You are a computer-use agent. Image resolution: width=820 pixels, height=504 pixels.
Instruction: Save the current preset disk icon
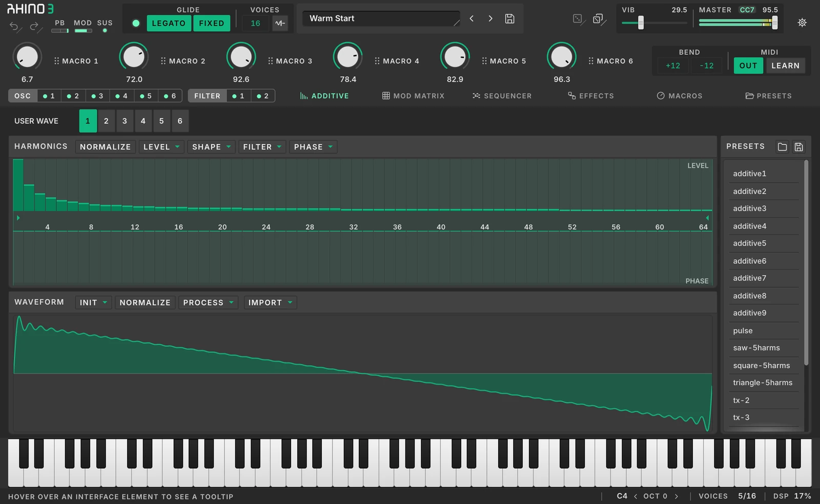point(509,18)
